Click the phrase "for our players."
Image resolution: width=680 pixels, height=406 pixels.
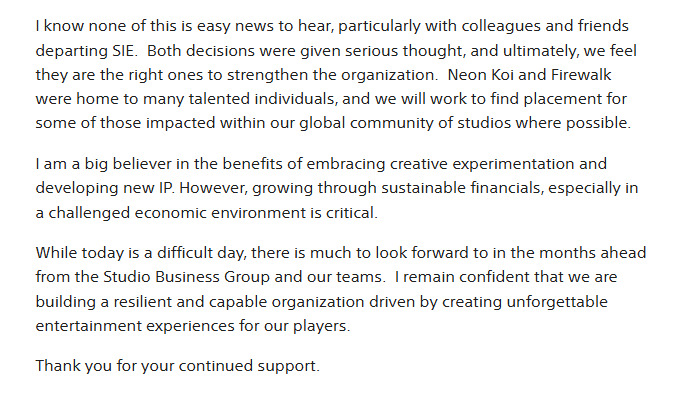click(x=299, y=327)
